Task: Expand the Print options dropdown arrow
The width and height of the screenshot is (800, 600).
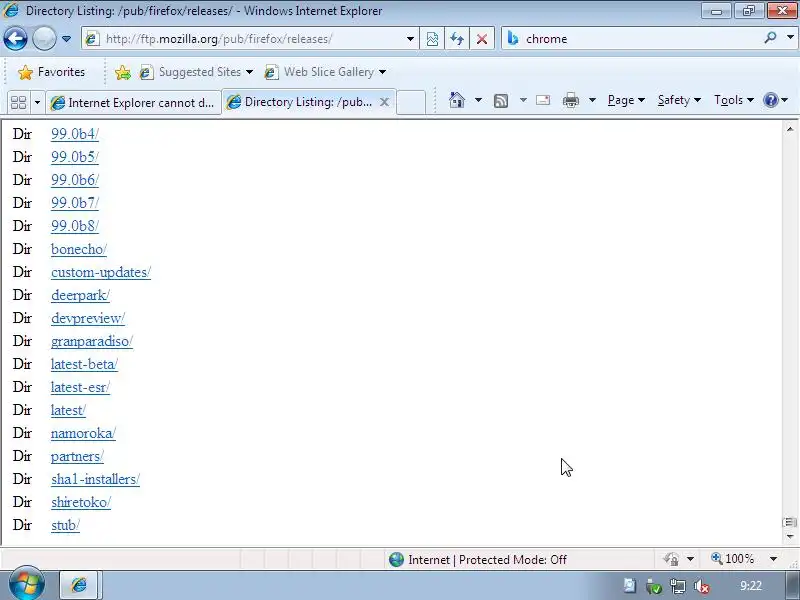Action: (592, 100)
